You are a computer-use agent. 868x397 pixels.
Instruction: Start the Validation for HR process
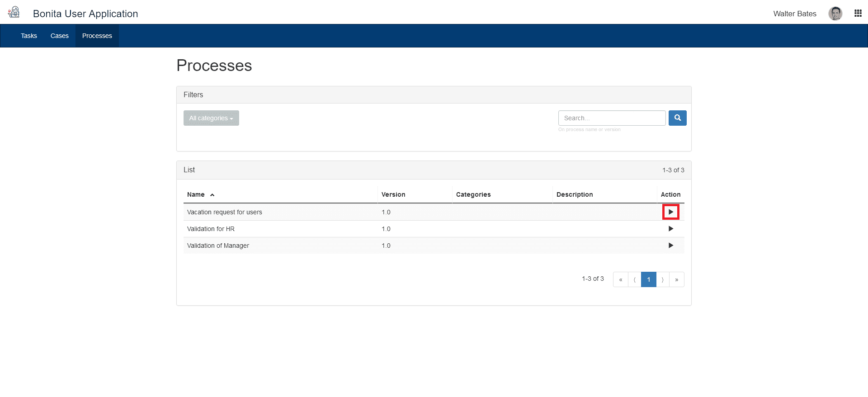coord(670,229)
